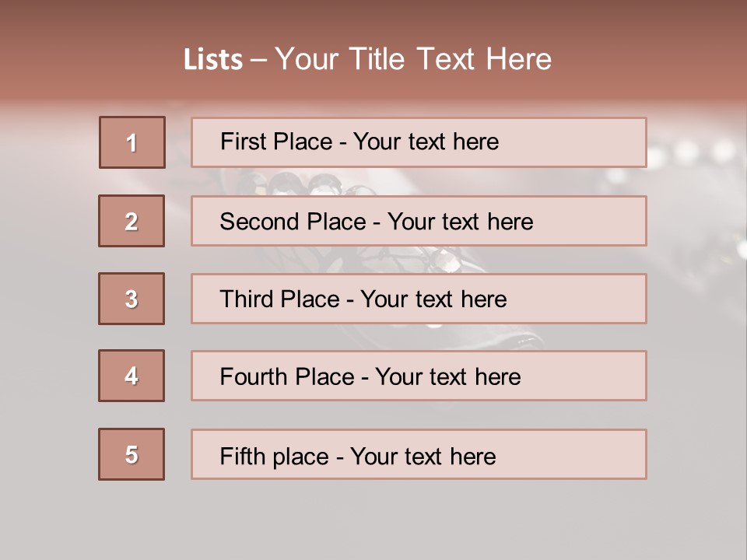Click the number 1 box
This screenshot has height=560, width=747.
tap(132, 142)
